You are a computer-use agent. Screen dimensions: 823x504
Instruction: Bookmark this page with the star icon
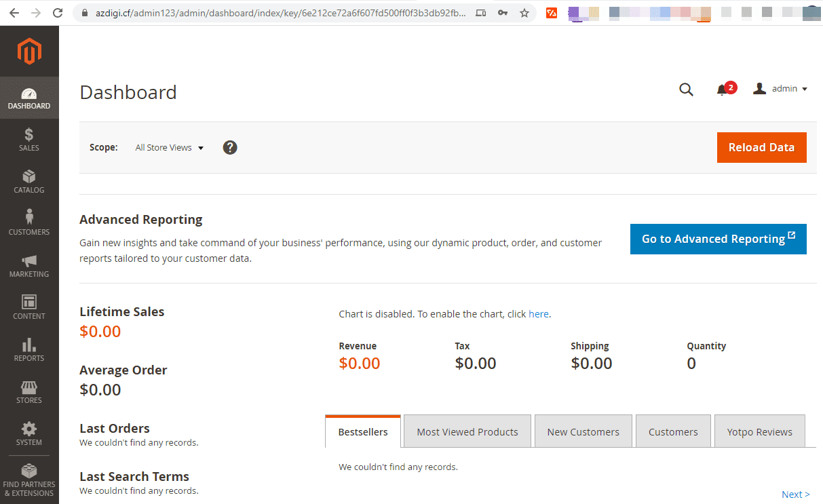tap(524, 13)
